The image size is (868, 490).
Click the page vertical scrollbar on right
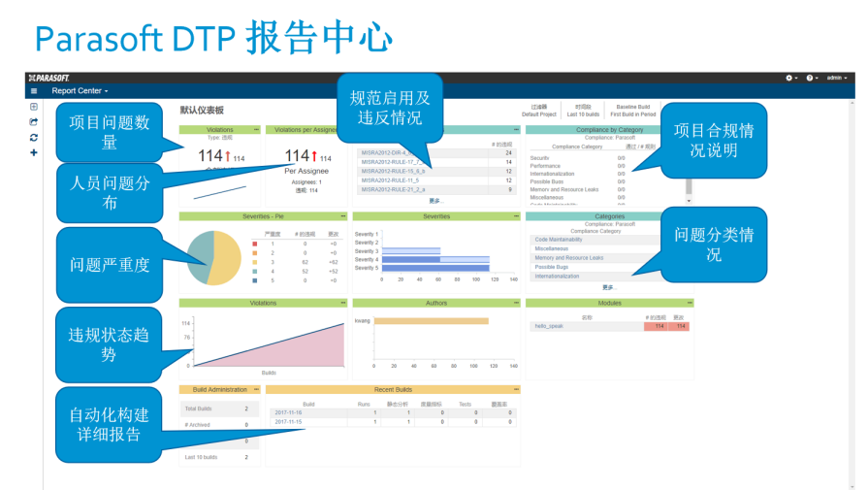click(852, 293)
